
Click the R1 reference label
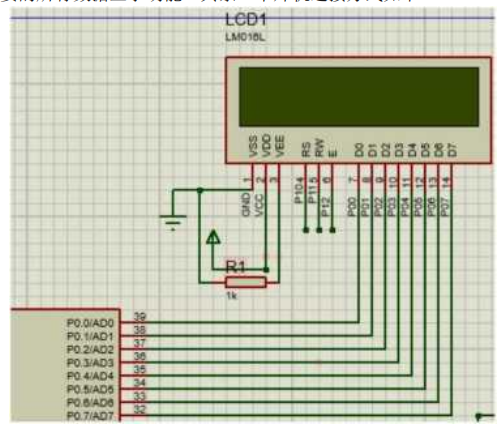(x=235, y=267)
